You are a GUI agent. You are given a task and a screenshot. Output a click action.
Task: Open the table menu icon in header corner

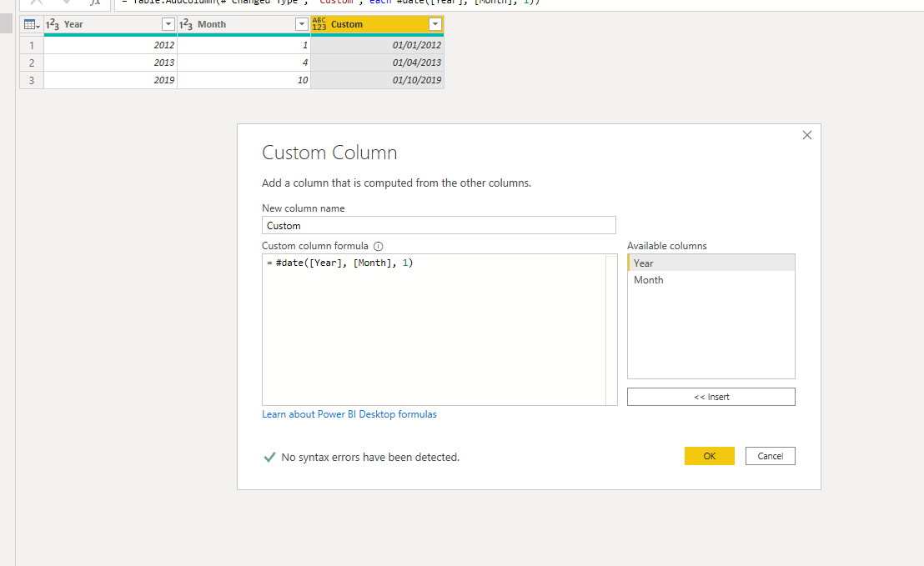pyautogui.click(x=32, y=24)
